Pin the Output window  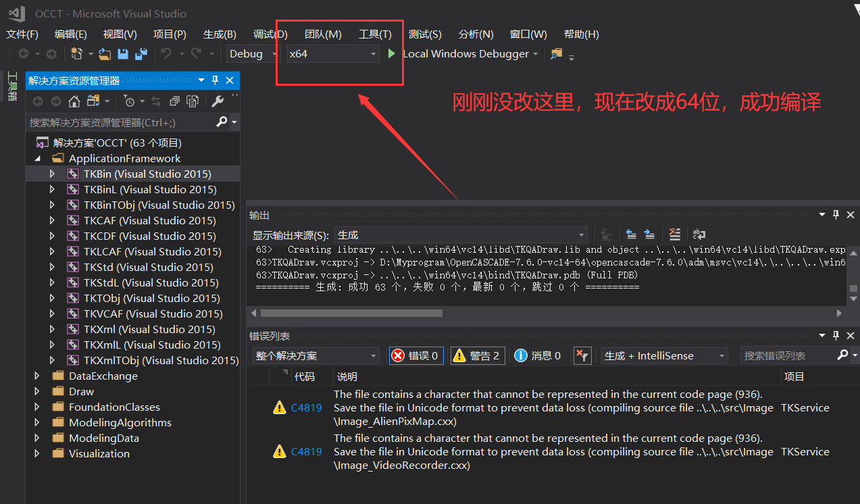[836, 215]
